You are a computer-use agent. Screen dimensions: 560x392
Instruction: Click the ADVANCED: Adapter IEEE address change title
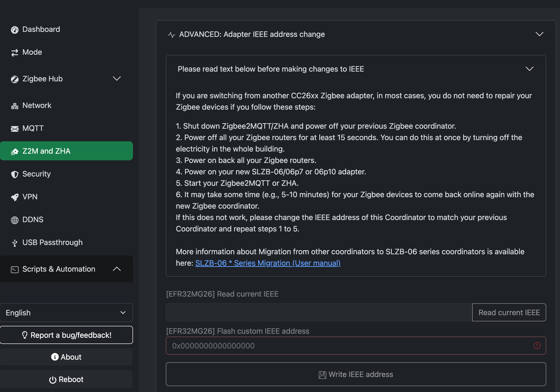pyautogui.click(x=252, y=34)
